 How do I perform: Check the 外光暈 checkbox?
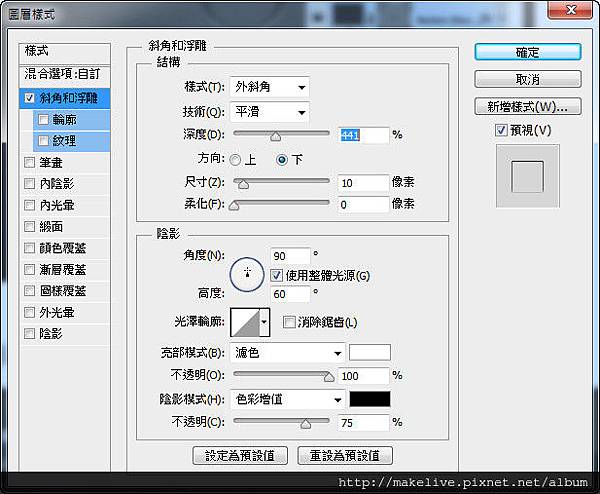point(29,313)
